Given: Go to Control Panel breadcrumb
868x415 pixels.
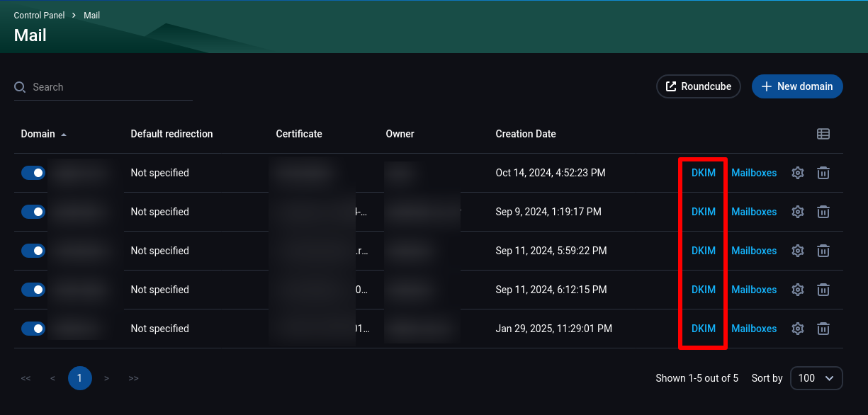Looking at the screenshot, I should pos(39,16).
